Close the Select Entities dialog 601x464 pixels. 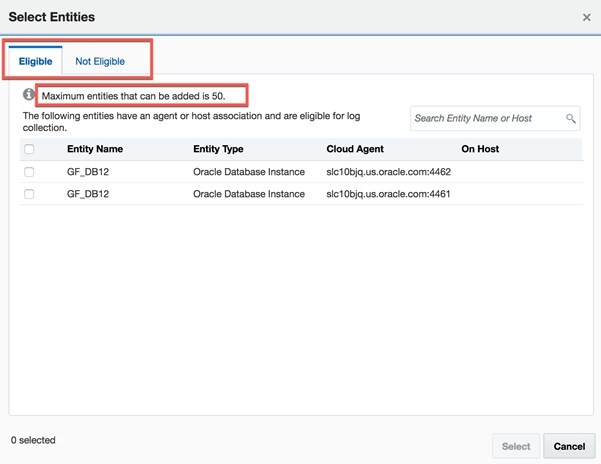(586, 17)
